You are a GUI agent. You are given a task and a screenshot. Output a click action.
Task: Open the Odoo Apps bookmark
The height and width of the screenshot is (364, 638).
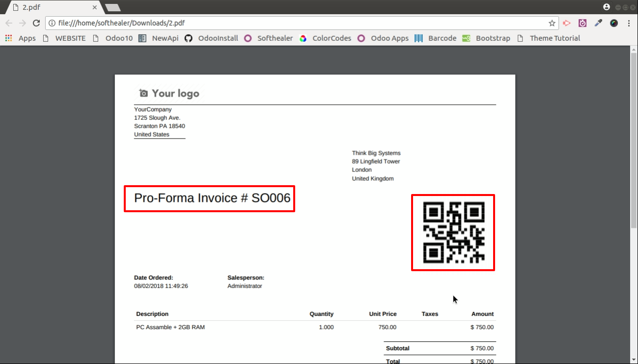383,38
